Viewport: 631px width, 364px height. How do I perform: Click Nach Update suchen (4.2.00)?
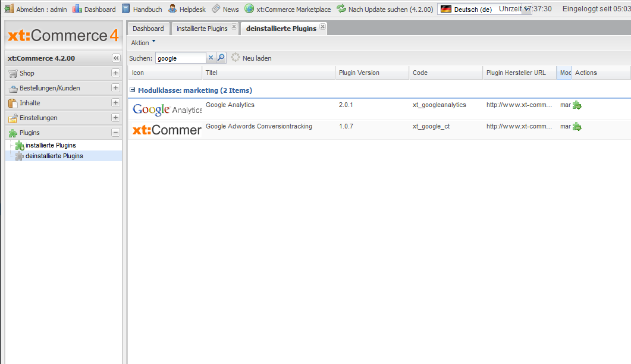coord(385,9)
